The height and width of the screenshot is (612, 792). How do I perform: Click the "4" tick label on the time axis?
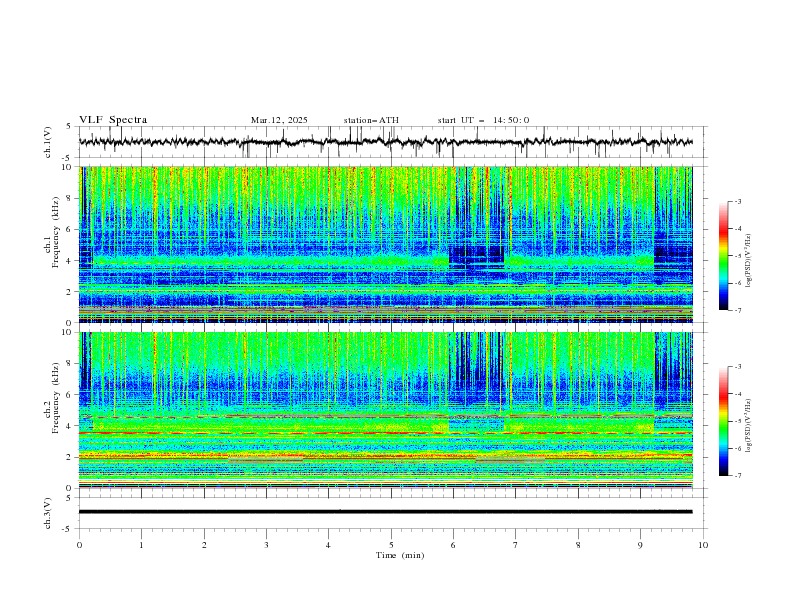[328, 545]
